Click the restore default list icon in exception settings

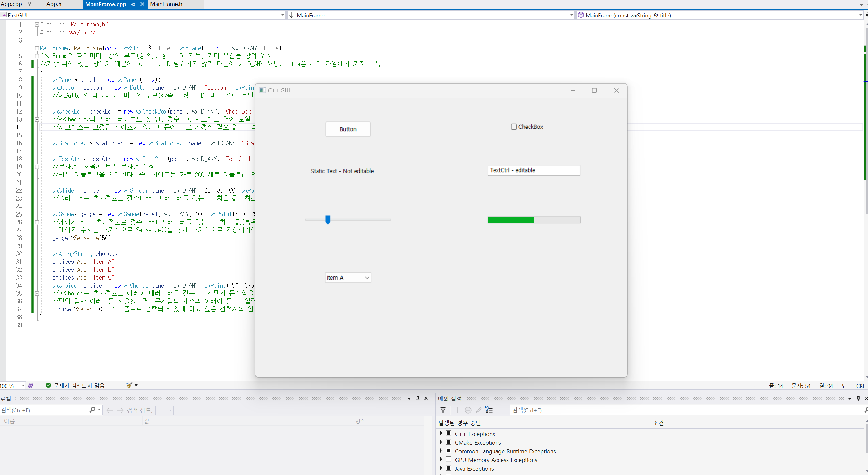489,410
